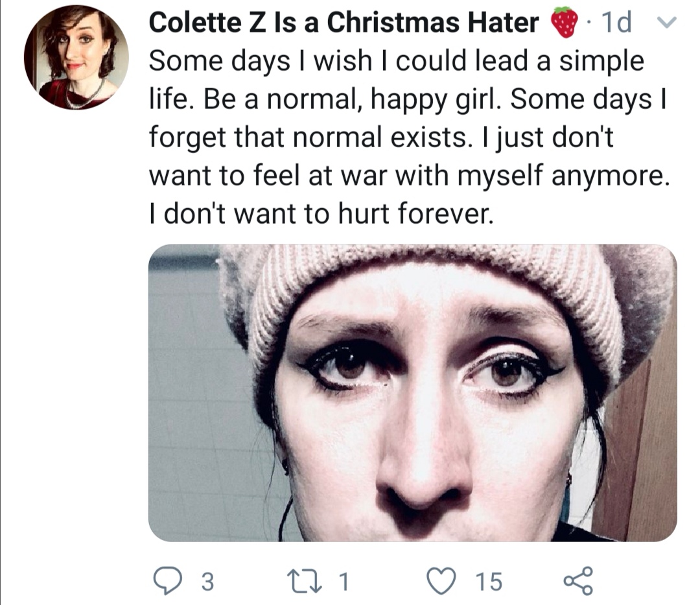
Task: Open the round profile picture avatar
Action: 76,59
